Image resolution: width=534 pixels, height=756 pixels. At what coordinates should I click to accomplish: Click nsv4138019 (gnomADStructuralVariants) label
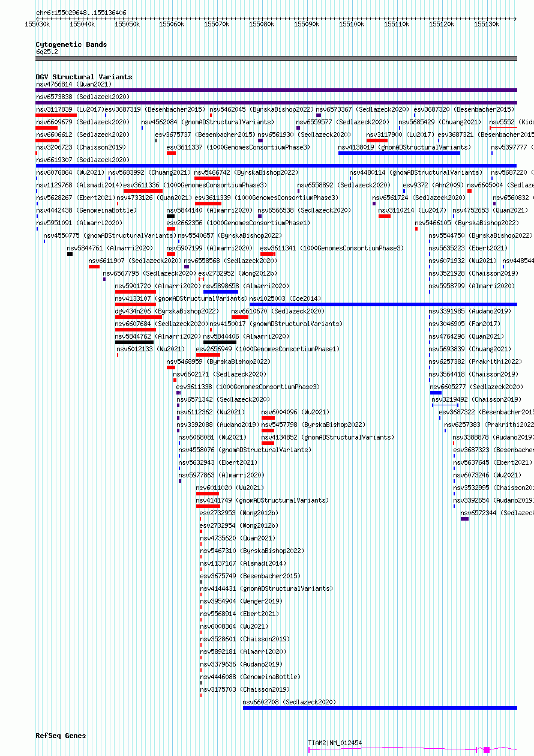pos(404,147)
